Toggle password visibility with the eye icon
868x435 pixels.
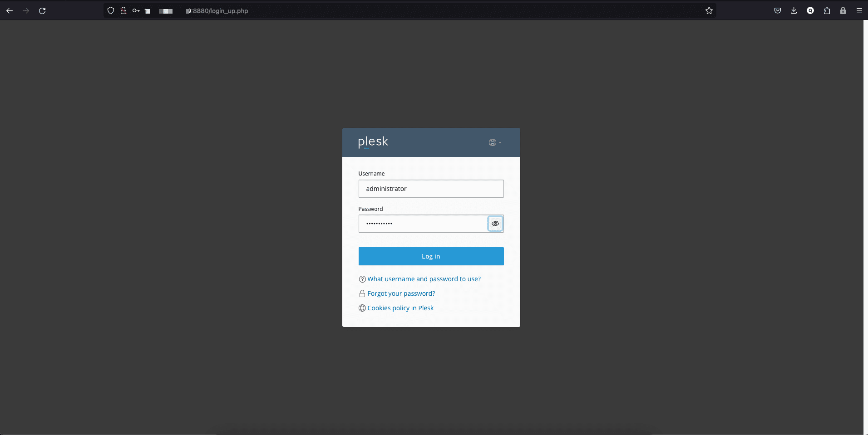pyautogui.click(x=495, y=224)
